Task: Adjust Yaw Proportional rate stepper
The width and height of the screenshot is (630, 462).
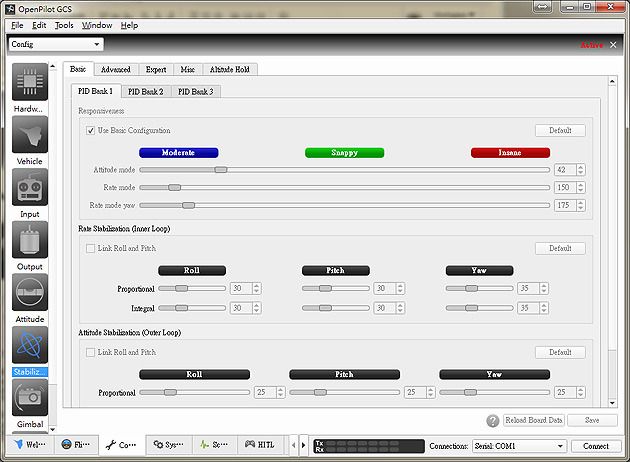Action: [544, 288]
